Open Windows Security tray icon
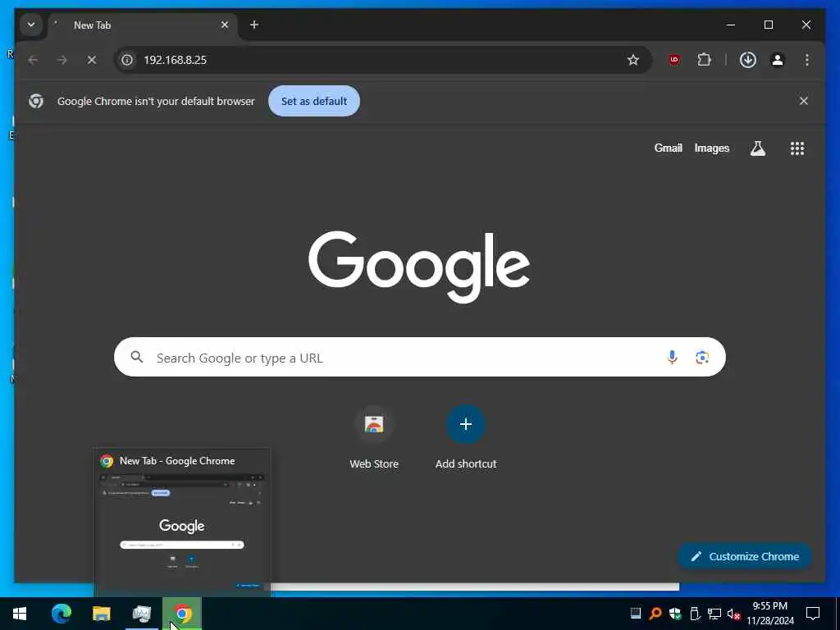This screenshot has height=630, width=840. pyautogui.click(x=675, y=614)
